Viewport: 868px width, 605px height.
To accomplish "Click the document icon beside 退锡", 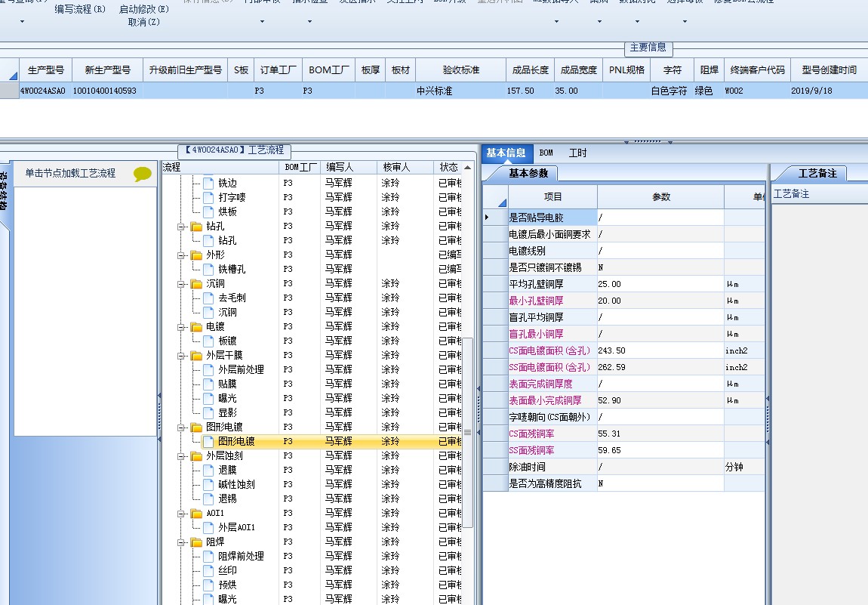I will tap(208, 499).
